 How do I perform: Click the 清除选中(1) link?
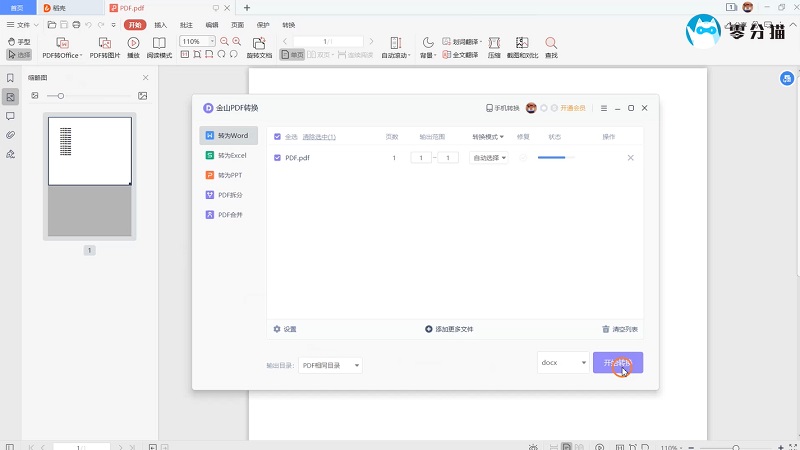319,137
